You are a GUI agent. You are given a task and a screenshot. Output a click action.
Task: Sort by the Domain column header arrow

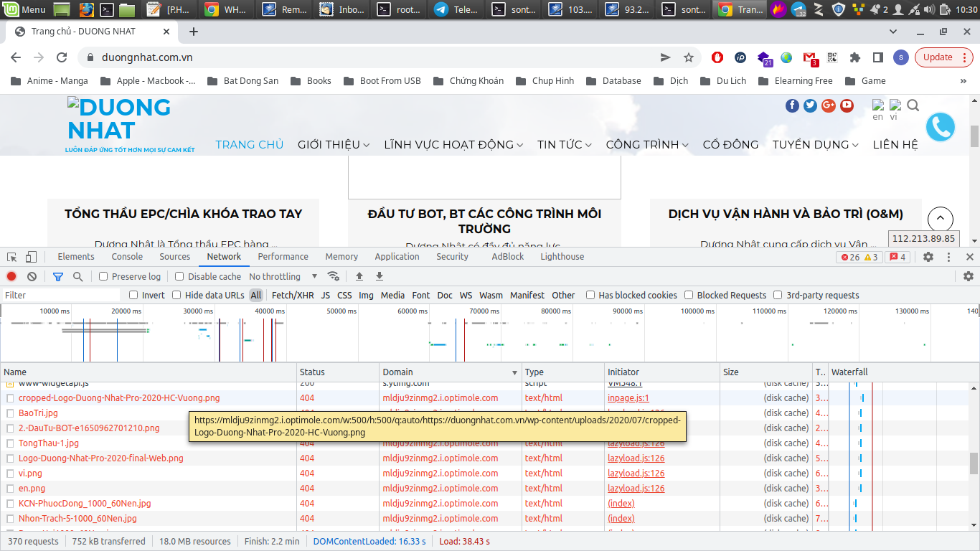point(514,372)
